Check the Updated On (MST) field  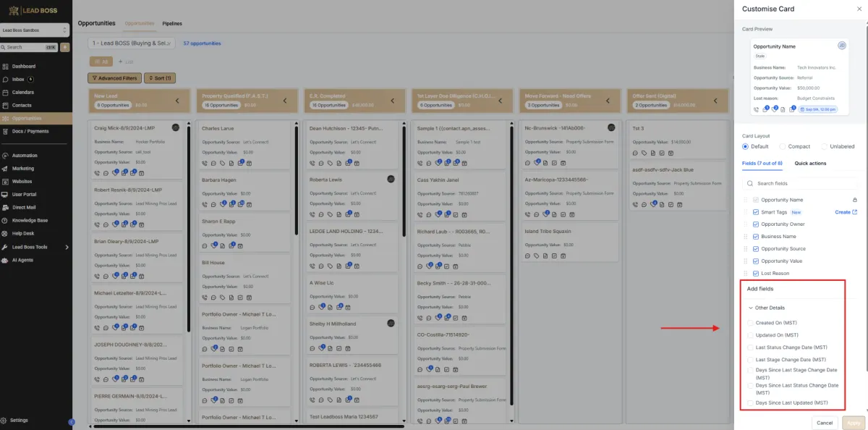(751, 335)
